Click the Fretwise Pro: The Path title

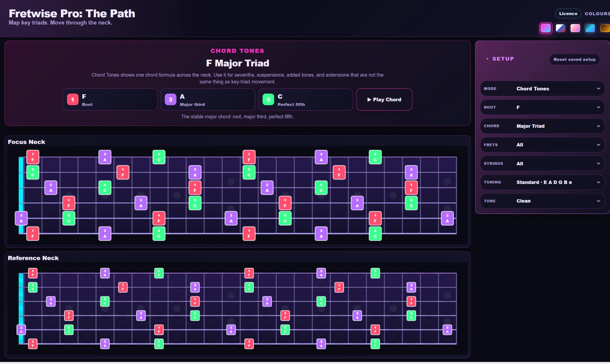72,13
